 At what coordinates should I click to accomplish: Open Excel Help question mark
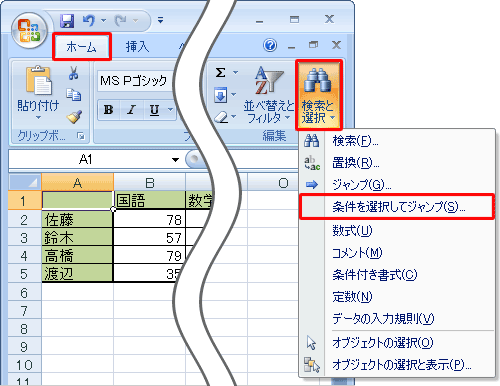point(270,45)
